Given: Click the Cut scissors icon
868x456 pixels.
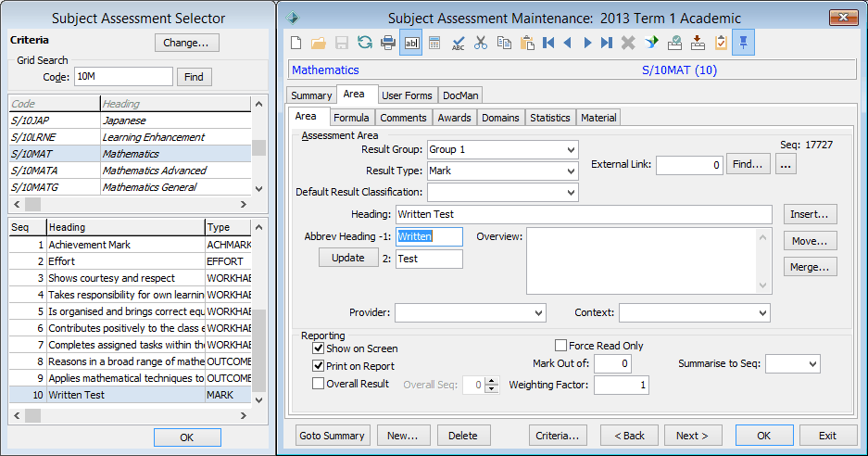Looking at the screenshot, I should tap(481, 43).
